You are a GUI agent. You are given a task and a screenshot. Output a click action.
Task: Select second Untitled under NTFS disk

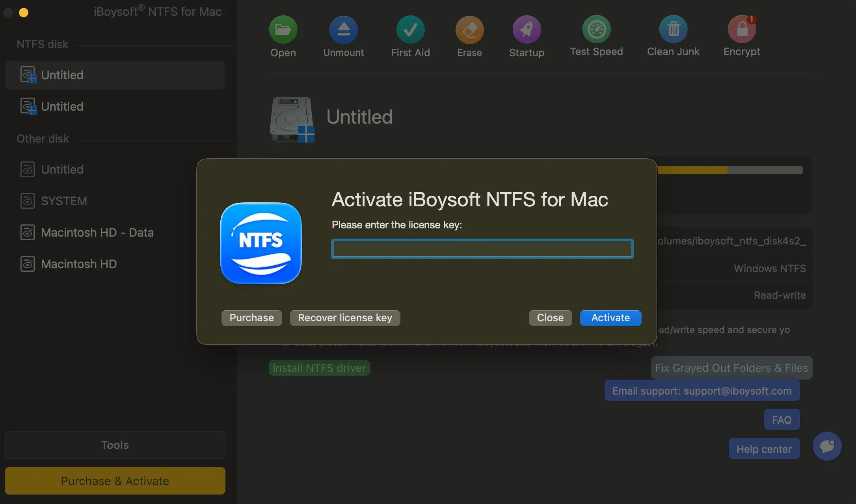[x=115, y=106]
